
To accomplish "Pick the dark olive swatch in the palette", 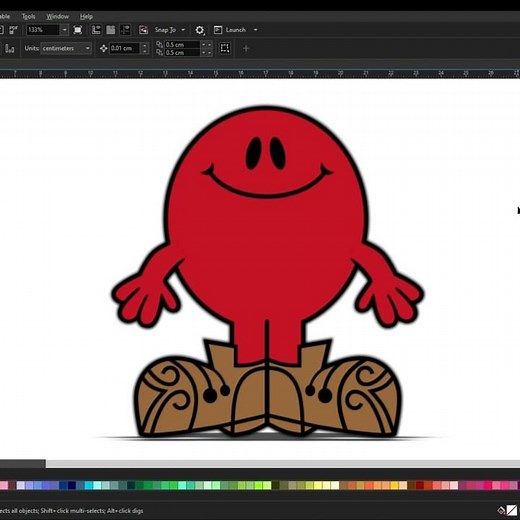I will tap(276, 485).
